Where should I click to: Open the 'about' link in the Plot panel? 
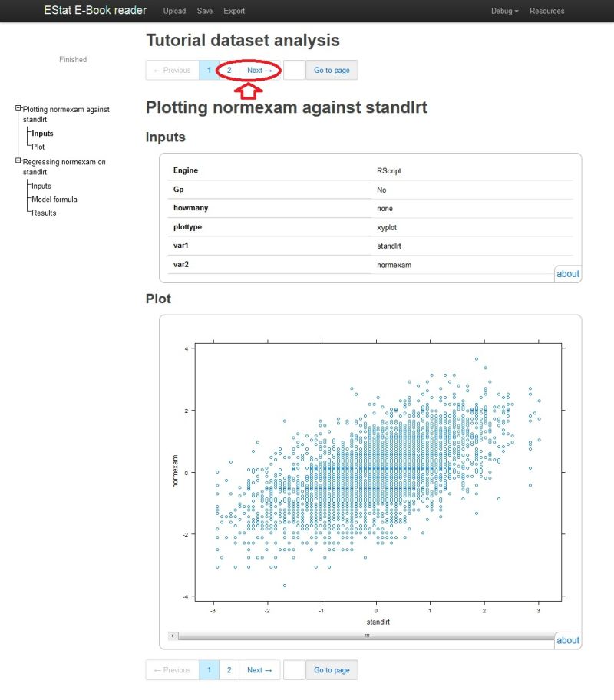[x=567, y=640]
